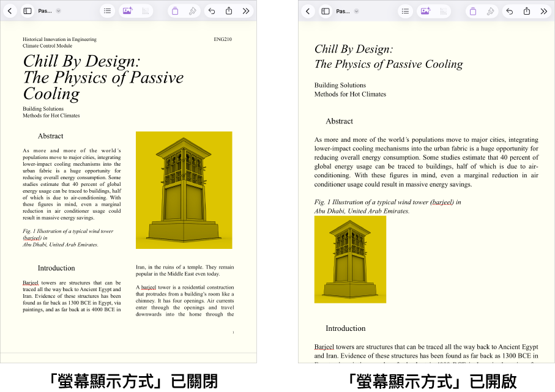Select the wind tower illustration in left document
The width and height of the screenshot is (555, 392).
184,190
